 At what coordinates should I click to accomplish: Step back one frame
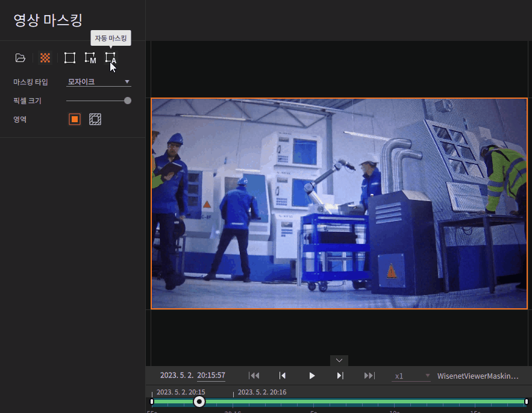pyautogui.click(x=283, y=376)
